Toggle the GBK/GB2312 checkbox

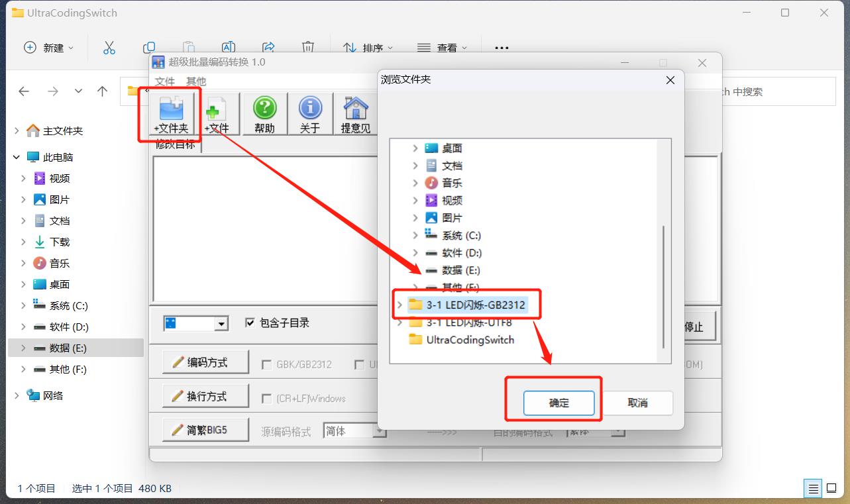tap(266, 364)
